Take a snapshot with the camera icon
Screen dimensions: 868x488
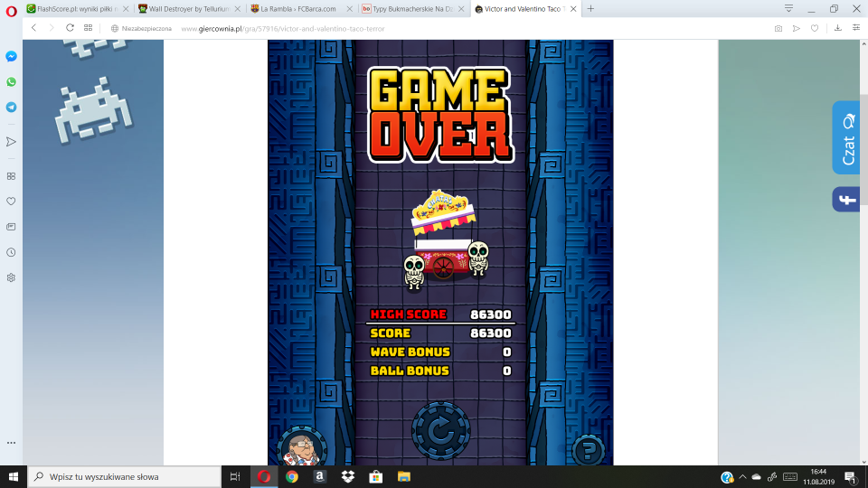pos(778,28)
